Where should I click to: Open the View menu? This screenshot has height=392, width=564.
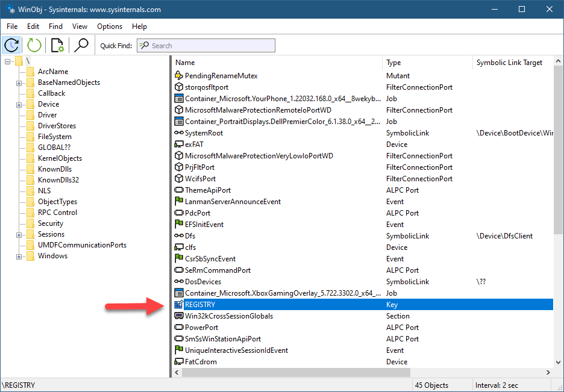(x=80, y=26)
